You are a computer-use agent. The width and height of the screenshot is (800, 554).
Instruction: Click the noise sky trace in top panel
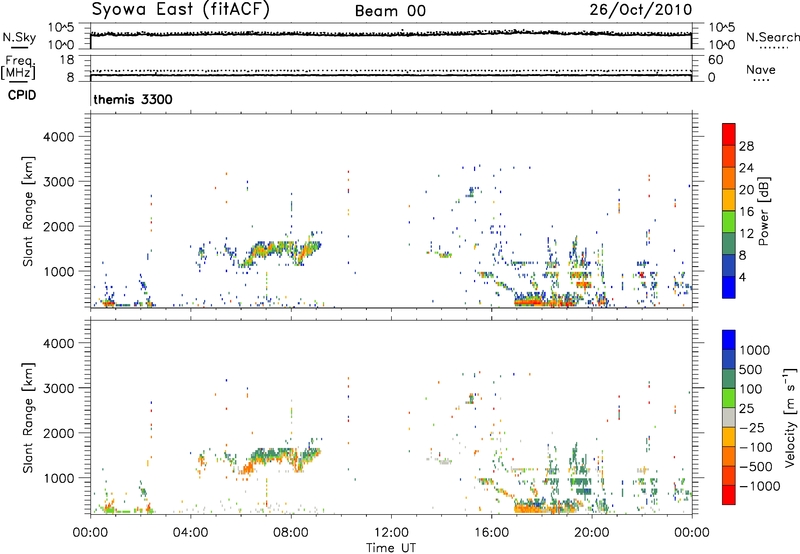(x=391, y=34)
